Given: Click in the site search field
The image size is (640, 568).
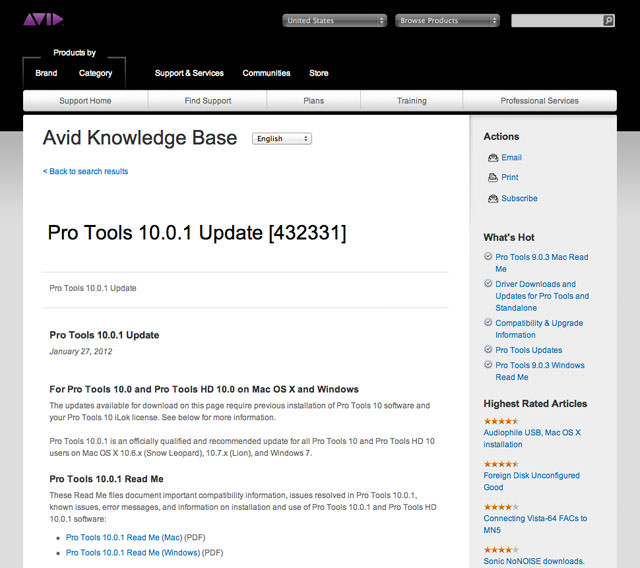Looking at the screenshot, I should 557,20.
